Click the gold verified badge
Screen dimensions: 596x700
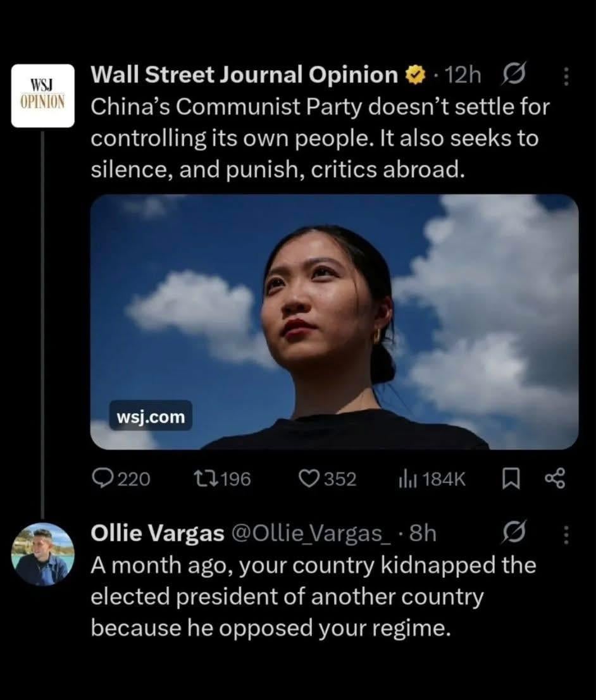tap(414, 76)
